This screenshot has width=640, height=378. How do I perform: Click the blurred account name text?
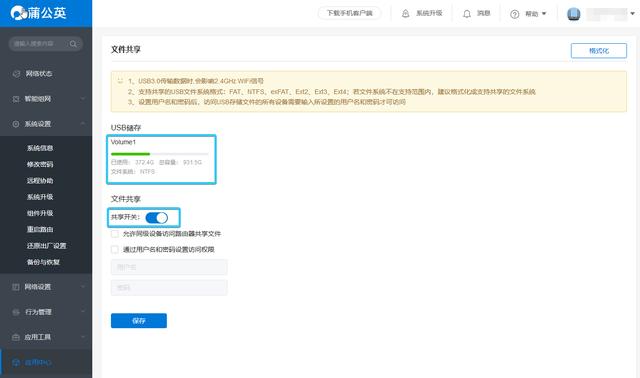(x=607, y=14)
